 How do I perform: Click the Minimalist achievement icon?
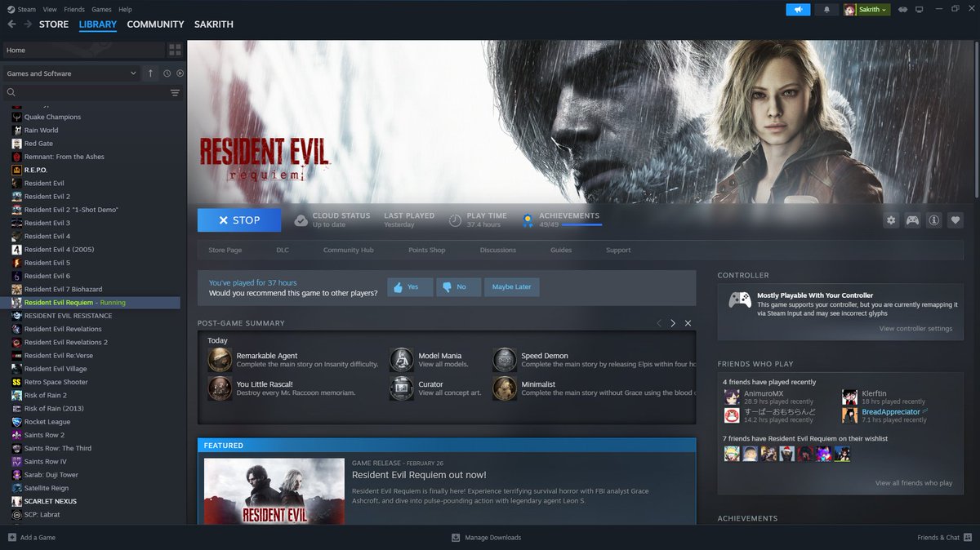pyautogui.click(x=505, y=388)
